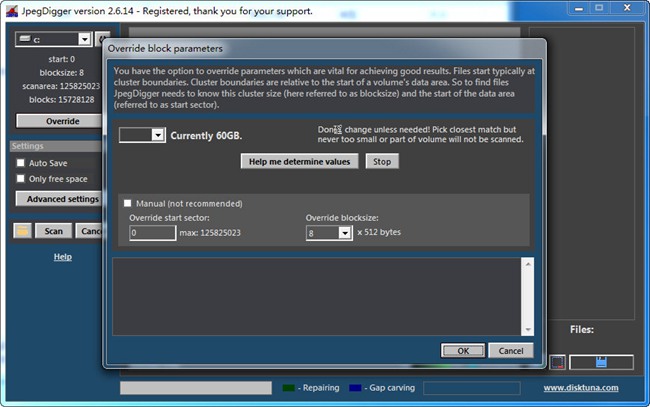Click the dark blue Gap carving legend swatch
Screen dimensions: 650x407
[355, 388]
